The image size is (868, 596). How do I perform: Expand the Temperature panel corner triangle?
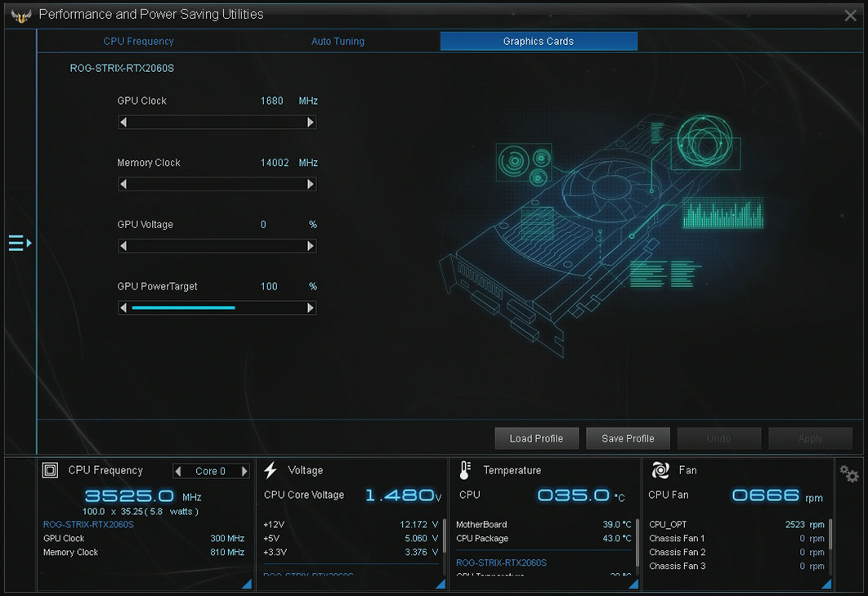[634, 583]
